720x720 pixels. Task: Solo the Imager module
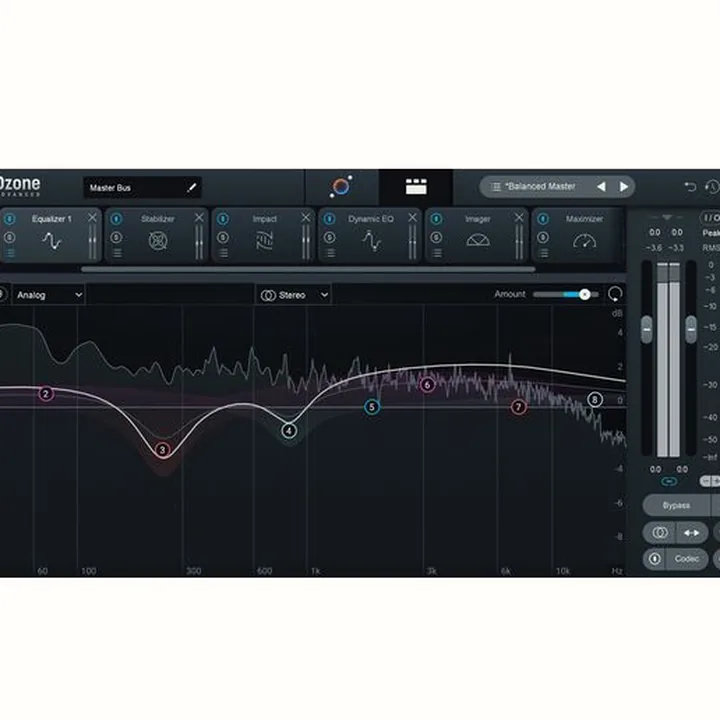pyautogui.click(x=436, y=237)
